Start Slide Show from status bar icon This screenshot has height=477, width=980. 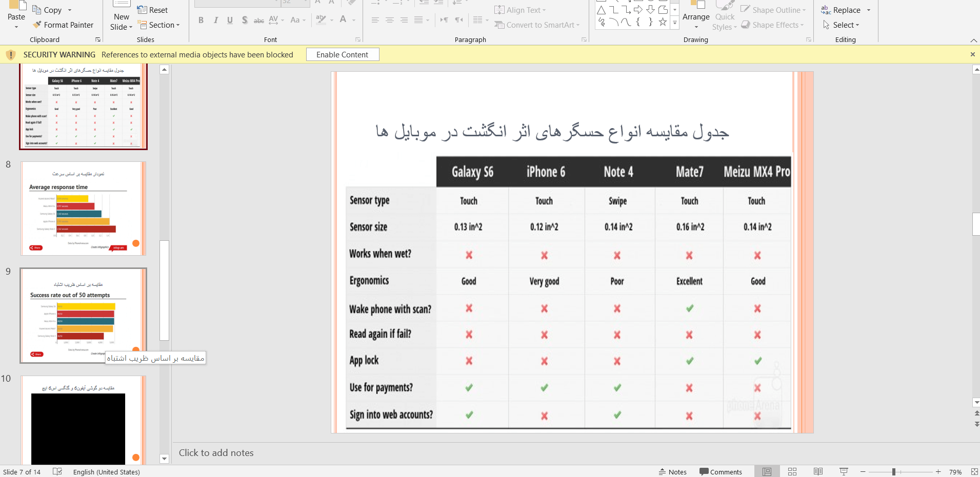pos(844,472)
